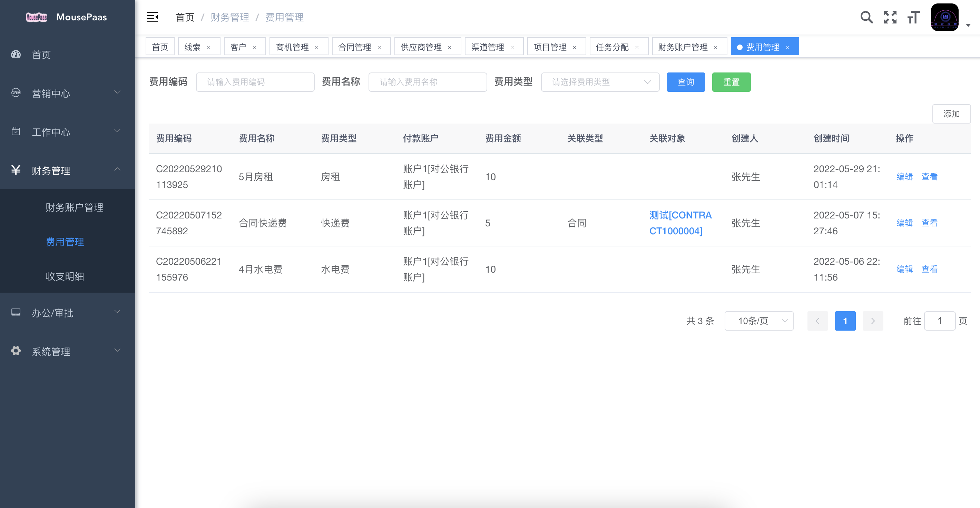Go to previous page arrow

[817, 321]
